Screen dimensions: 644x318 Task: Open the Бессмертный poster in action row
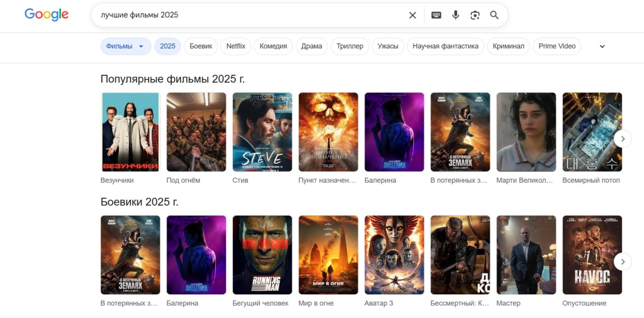(460, 255)
